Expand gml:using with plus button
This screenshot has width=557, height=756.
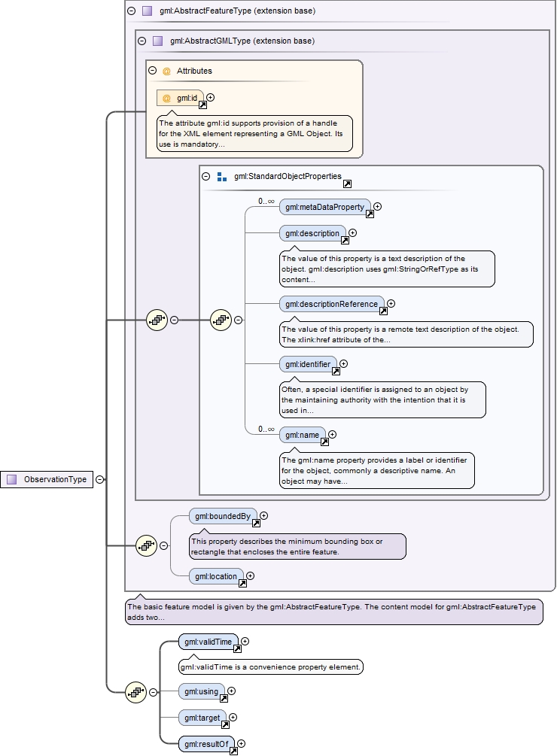click(232, 691)
